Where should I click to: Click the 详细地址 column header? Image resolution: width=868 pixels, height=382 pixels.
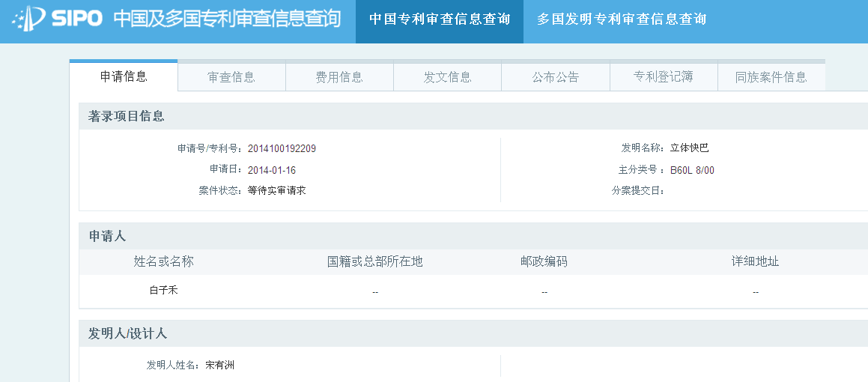755,261
